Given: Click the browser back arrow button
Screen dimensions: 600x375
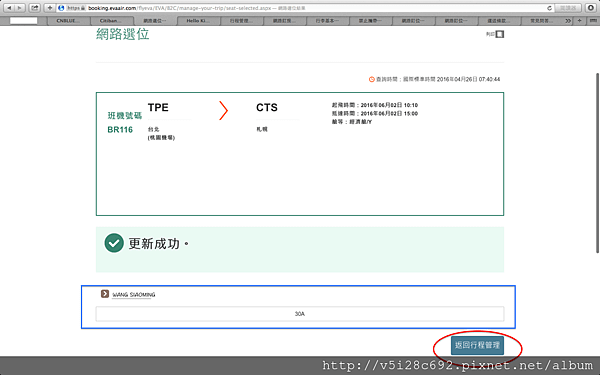Looking at the screenshot, I should tap(9, 8).
